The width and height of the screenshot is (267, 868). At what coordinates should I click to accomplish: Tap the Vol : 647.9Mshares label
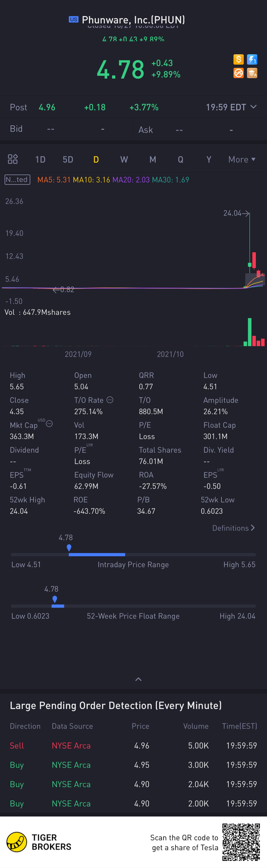(x=37, y=312)
